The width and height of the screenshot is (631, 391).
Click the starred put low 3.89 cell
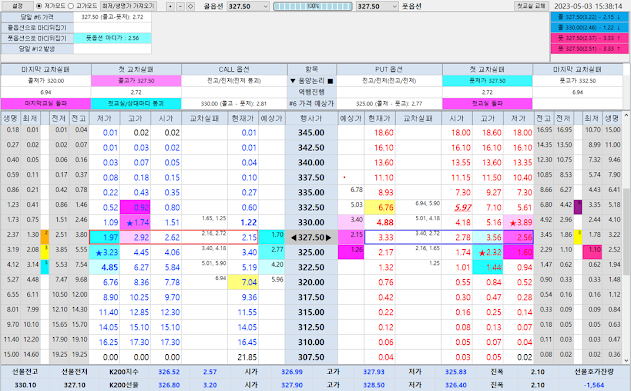(518, 222)
